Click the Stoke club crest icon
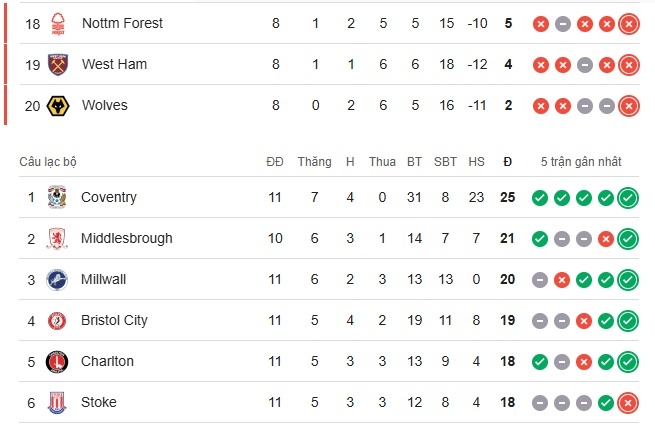The height and width of the screenshot is (425, 655). 57,402
